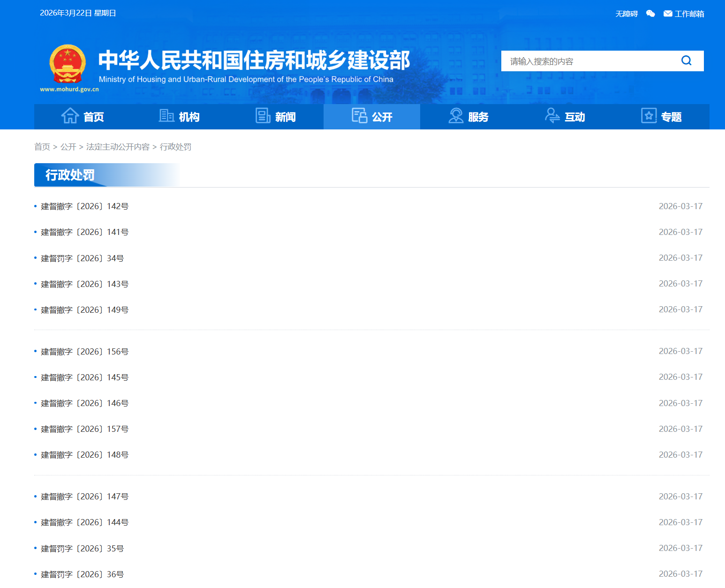Click the 机构 building icon

pyautogui.click(x=166, y=115)
